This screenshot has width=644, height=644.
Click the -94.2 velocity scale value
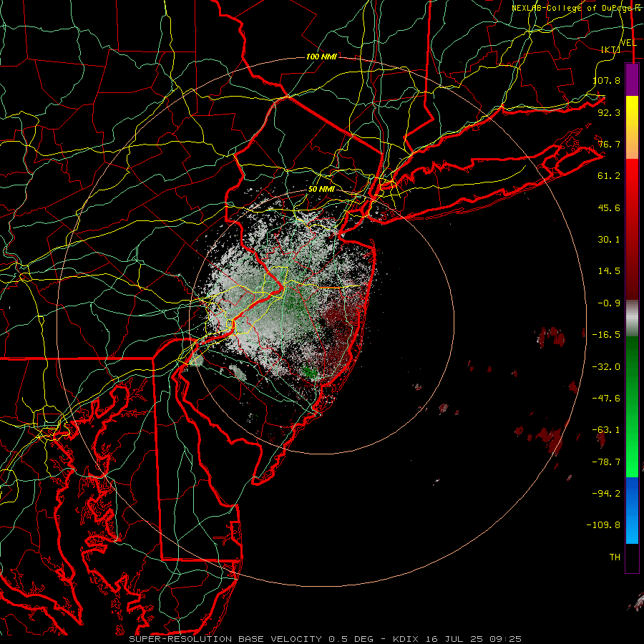click(x=606, y=494)
